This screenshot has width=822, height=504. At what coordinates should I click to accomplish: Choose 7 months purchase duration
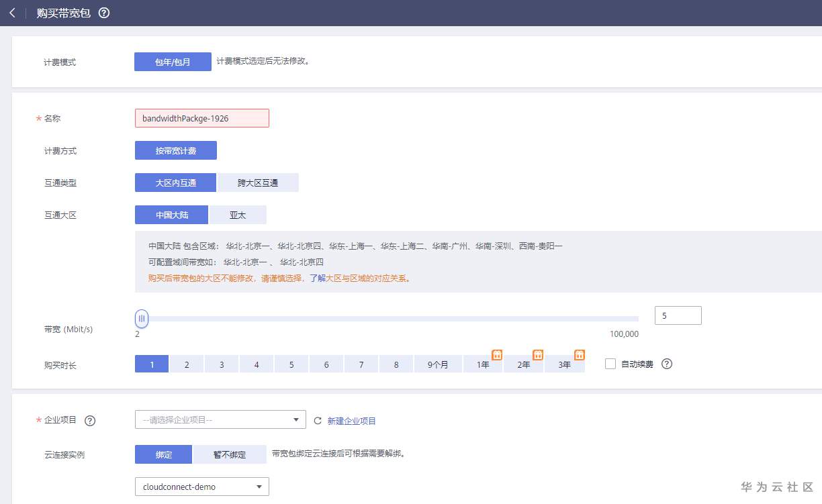[x=361, y=364]
